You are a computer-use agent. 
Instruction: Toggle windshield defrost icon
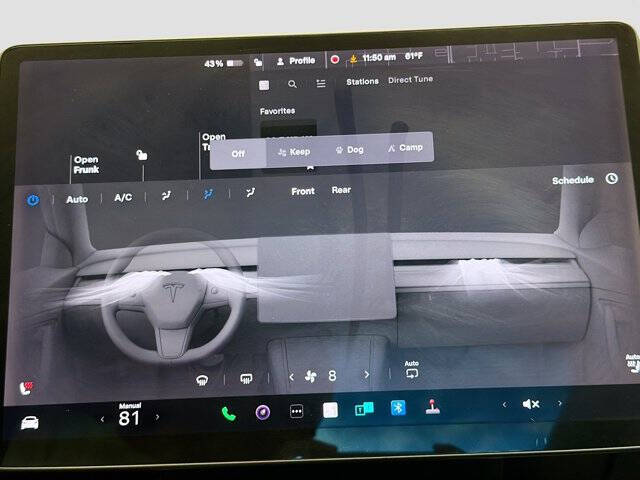click(x=202, y=380)
